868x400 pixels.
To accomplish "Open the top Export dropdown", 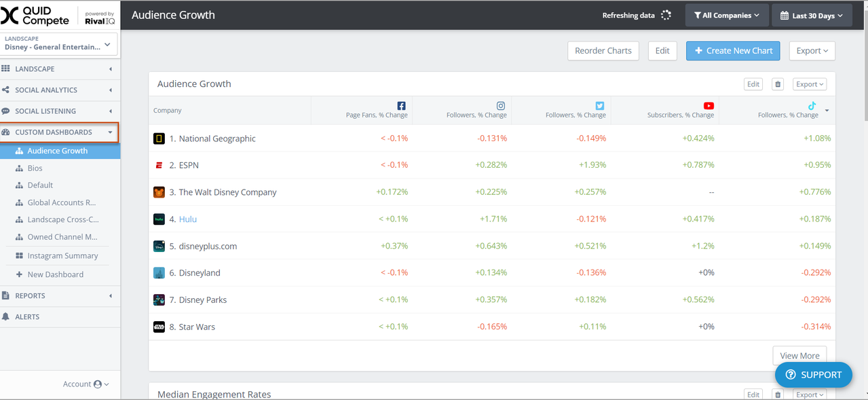I will [812, 51].
